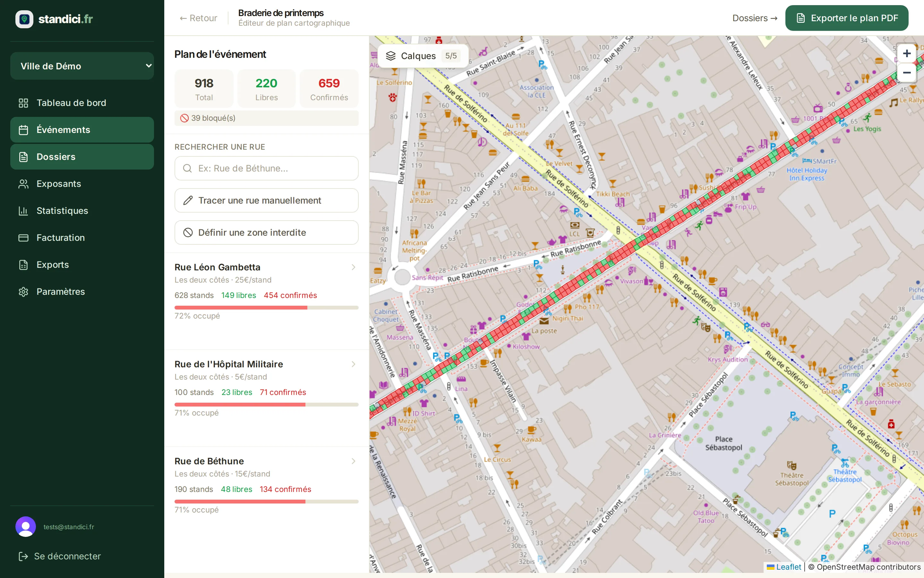Open the Leaflet attribution link
This screenshot has width=924, height=578.
[784, 567]
